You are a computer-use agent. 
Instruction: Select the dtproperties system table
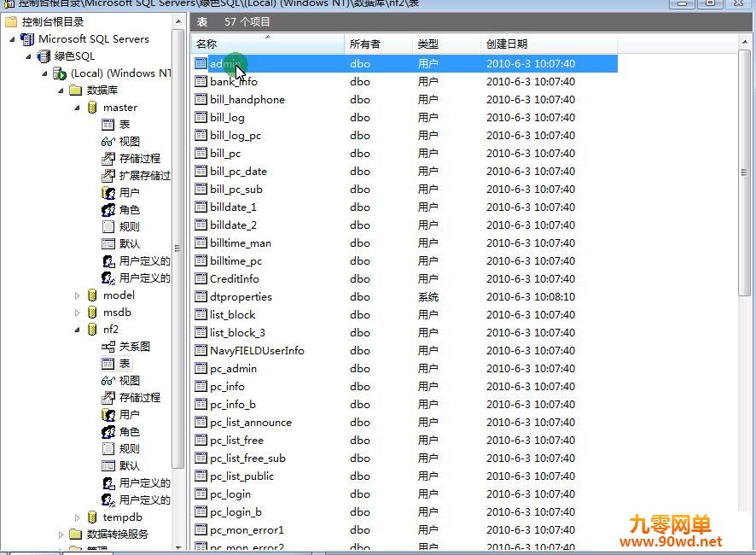pyautogui.click(x=241, y=297)
